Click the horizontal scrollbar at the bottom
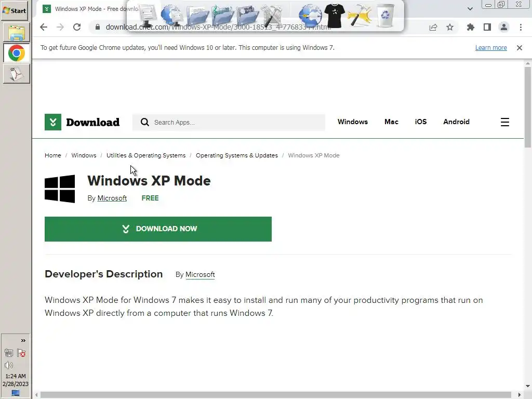The image size is (532, 399). point(275,395)
